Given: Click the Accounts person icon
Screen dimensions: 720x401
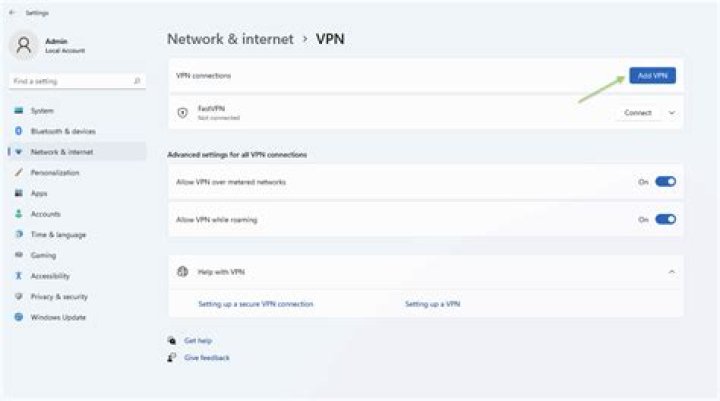Looking at the screenshot, I should coord(19,214).
